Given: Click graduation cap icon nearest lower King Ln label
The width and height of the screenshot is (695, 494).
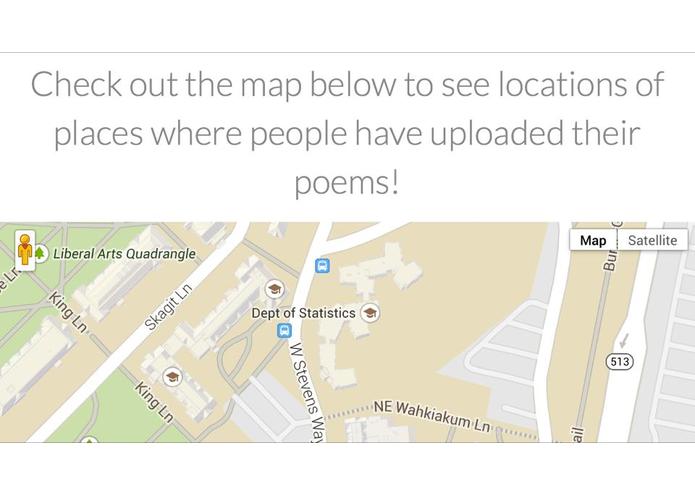Looking at the screenshot, I should pos(172,377).
